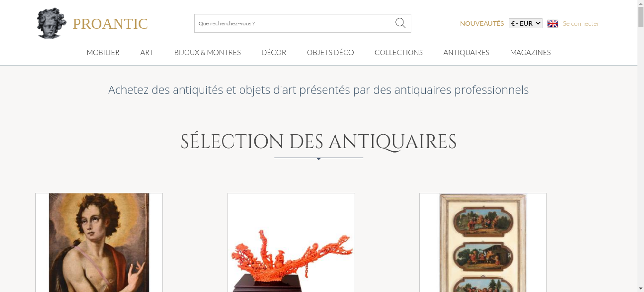
Task: Focus the 'Que recherchez-vous ?' search field
Action: coord(295,23)
